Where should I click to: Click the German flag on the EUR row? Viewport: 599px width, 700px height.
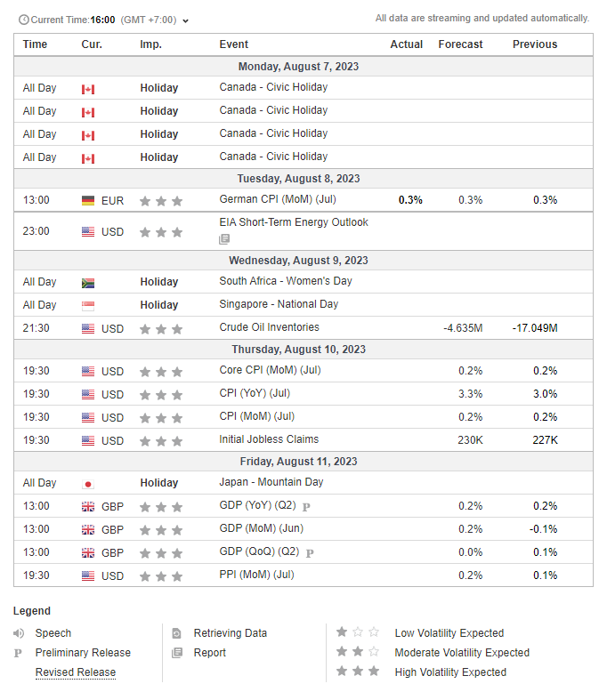tap(88, 200)
